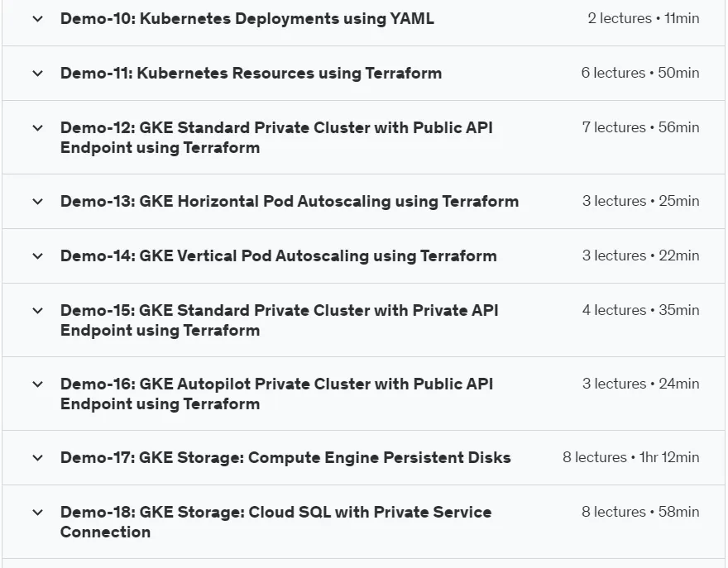The width and height of the screenshot is (728, 568).
Task: Select Demo-14: GKE Vertical Pod Autoscaling heading
Action: tap(279, 255)
